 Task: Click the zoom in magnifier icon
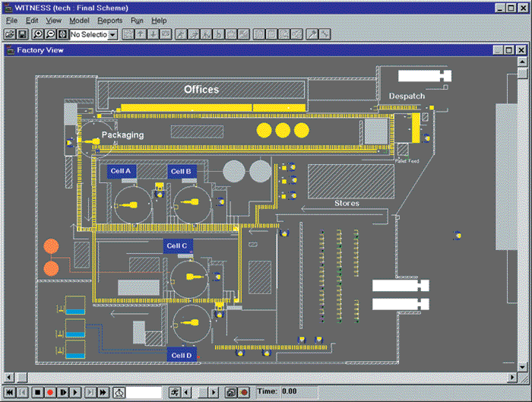[38, 34]
